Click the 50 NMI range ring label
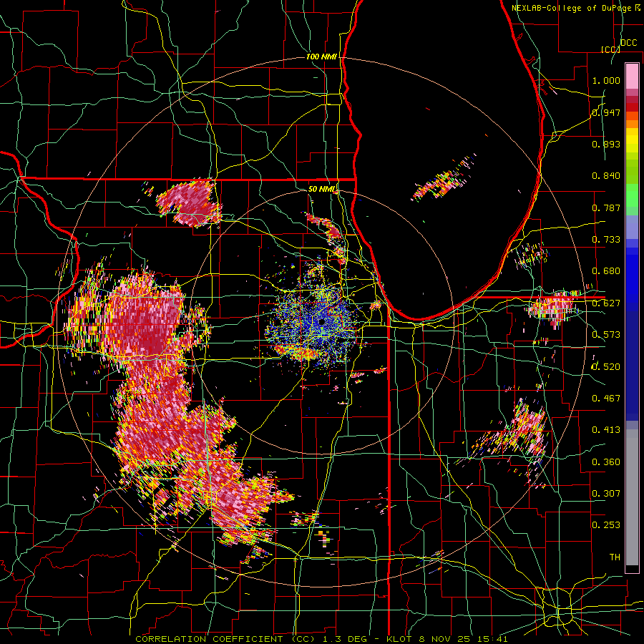The image size is (644, 644). [x=321, y=190]
